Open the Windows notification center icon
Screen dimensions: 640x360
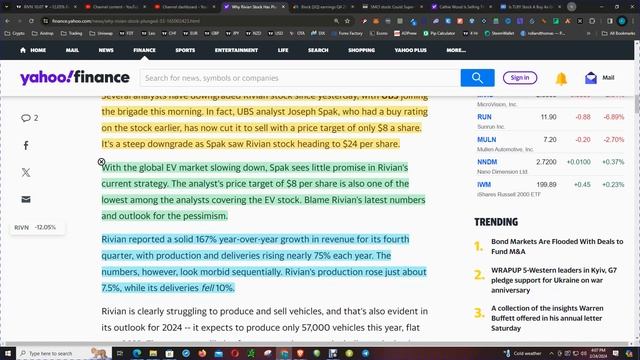(x=616, y=353)
